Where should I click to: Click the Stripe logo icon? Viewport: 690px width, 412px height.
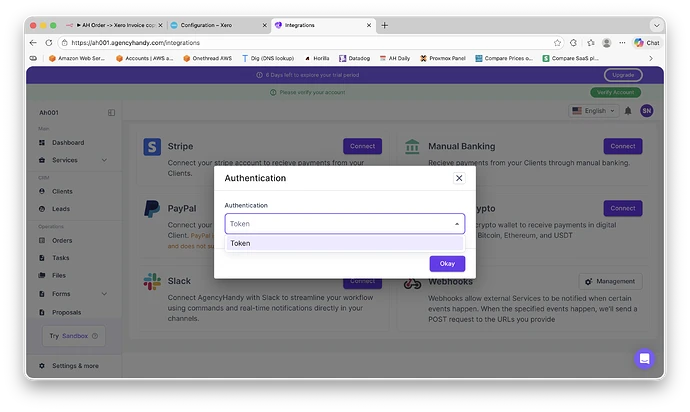click(152, 148)
